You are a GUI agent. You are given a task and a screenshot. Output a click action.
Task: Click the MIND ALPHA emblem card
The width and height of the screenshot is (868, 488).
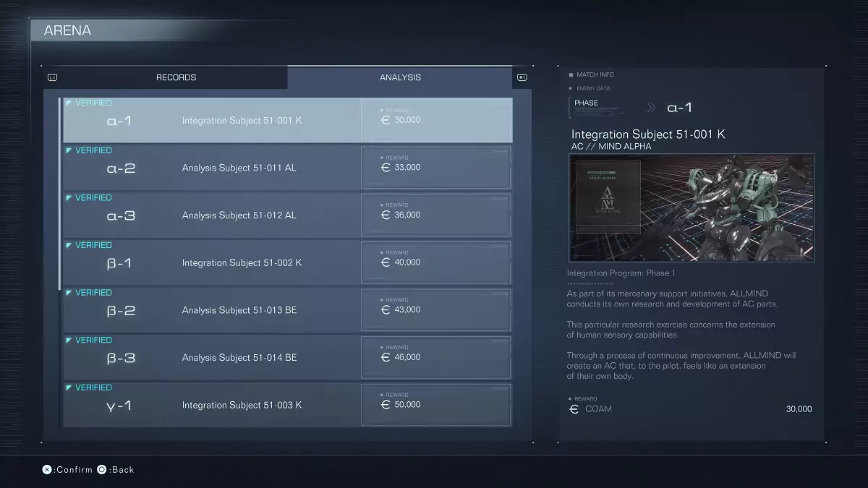coord(605,197)
